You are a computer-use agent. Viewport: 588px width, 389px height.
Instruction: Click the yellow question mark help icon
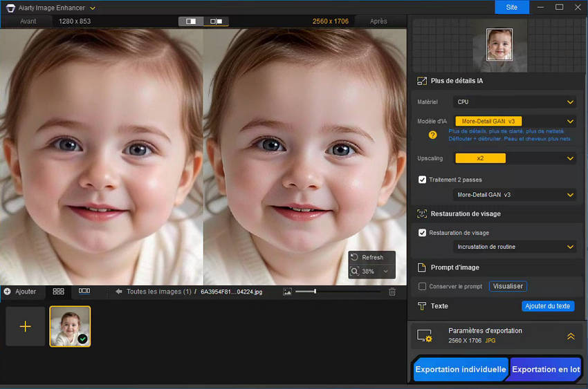click(432, 135)
